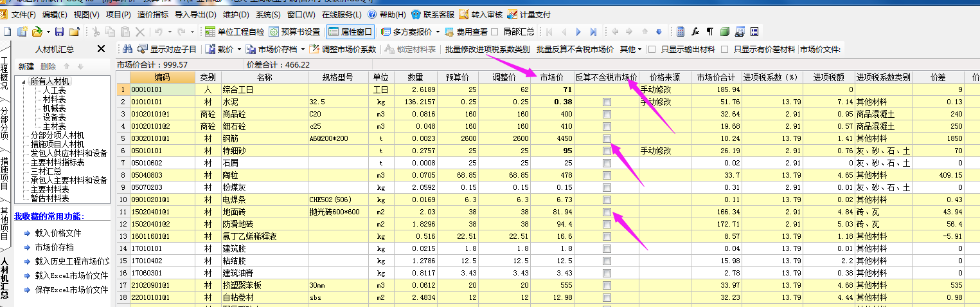Enable 只显示输出材料 checkbox
The image size is (980, 307).
(652, 50)
